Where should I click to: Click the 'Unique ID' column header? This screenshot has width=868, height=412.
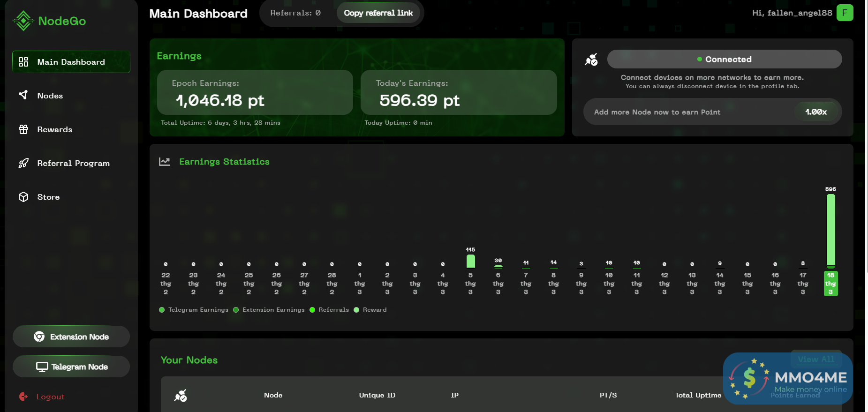point(377,395)
